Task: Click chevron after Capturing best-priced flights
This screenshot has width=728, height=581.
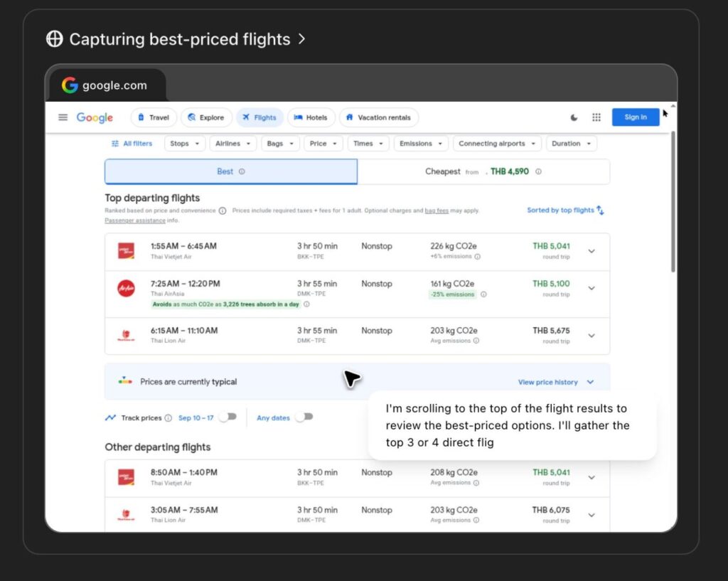Action: click(301, 39)
